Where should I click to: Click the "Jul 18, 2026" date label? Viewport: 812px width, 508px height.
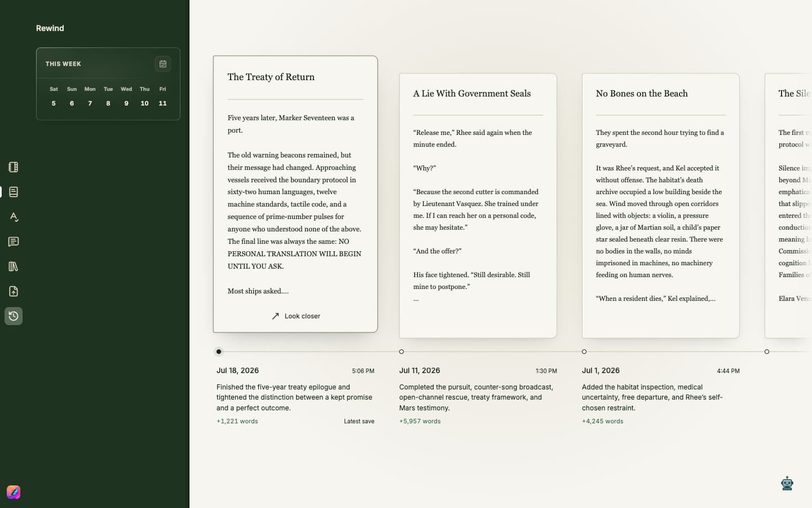point(237,371)
